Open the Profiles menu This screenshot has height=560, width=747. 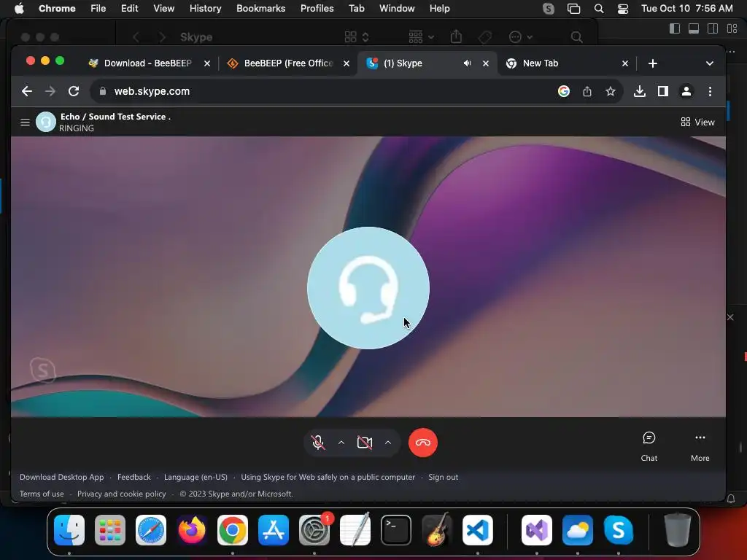point(317,9)
